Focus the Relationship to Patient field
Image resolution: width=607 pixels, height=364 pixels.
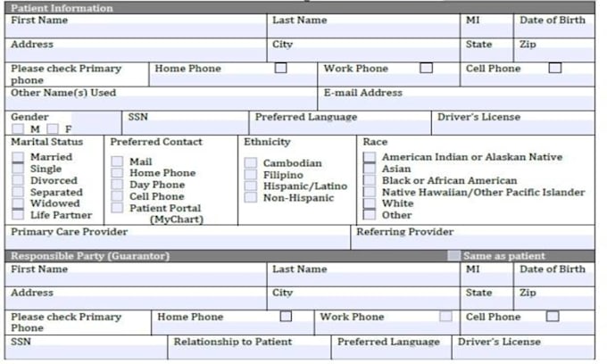[250, 347]
